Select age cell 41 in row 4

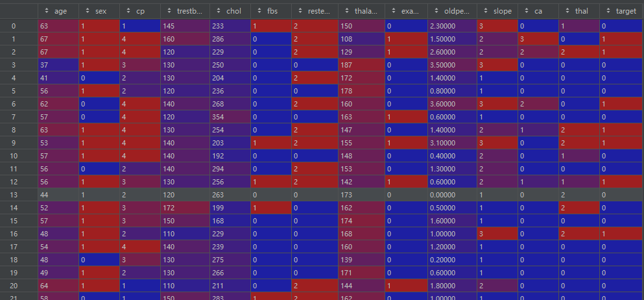click(x=58, y=78)
